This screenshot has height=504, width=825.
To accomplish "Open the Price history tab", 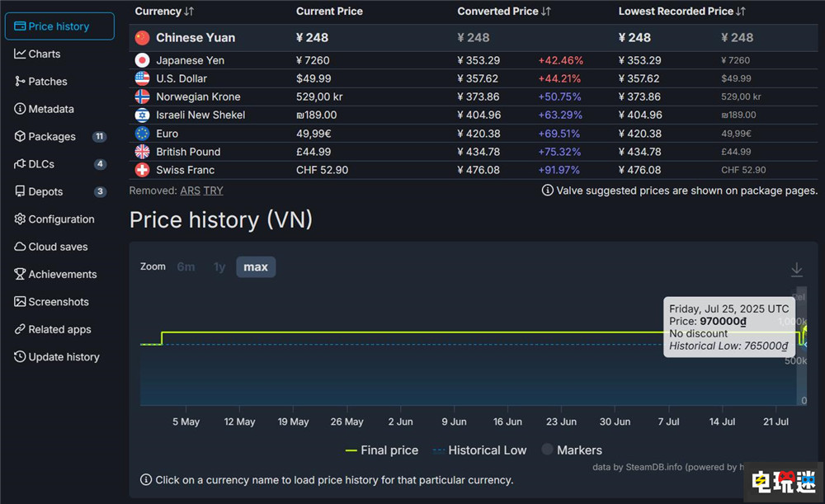I will pos(59,26).
